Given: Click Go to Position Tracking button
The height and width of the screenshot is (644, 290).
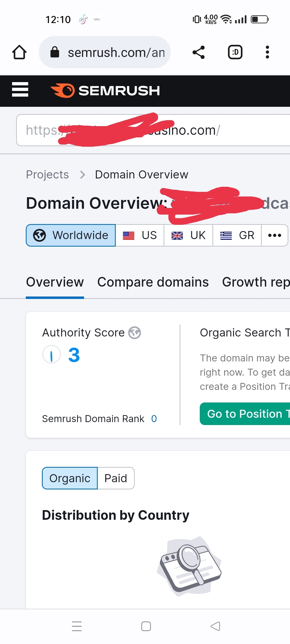Looking at the screenshot, I should (245, 414).
